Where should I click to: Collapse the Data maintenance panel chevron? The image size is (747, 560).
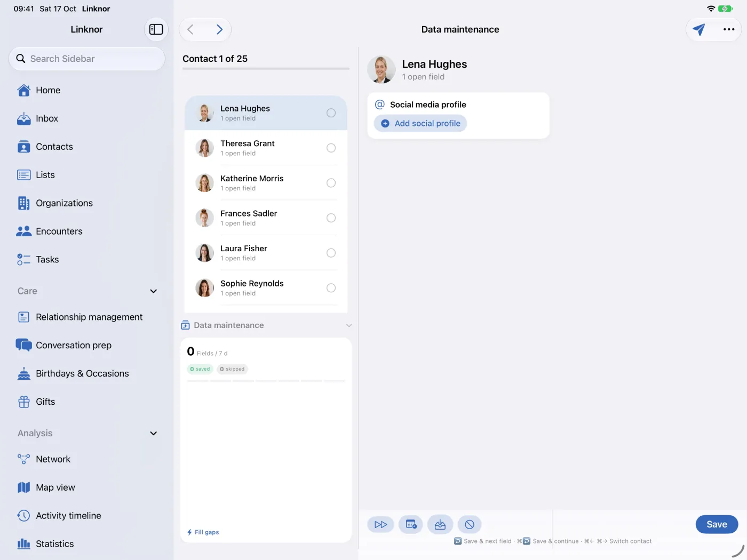349,325
